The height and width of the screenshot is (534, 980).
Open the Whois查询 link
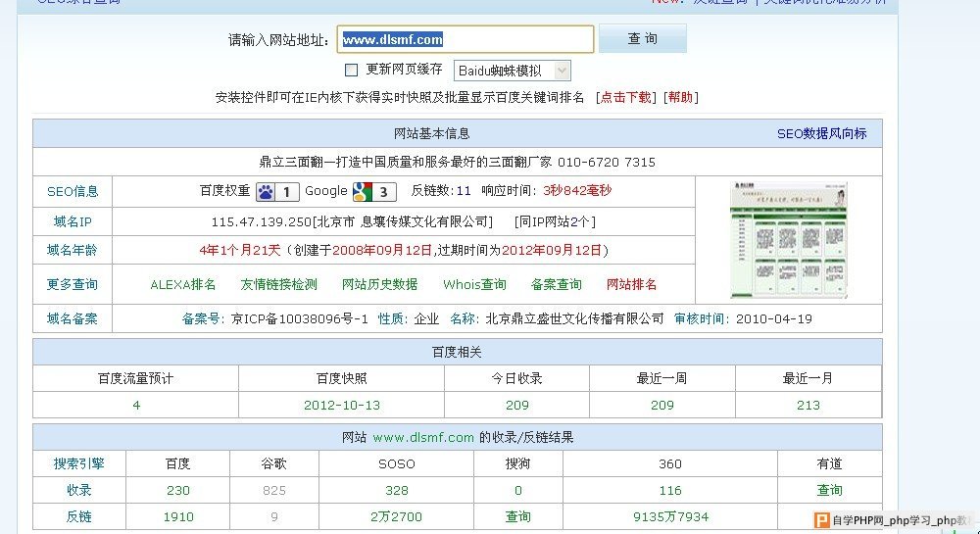(474, 285)
